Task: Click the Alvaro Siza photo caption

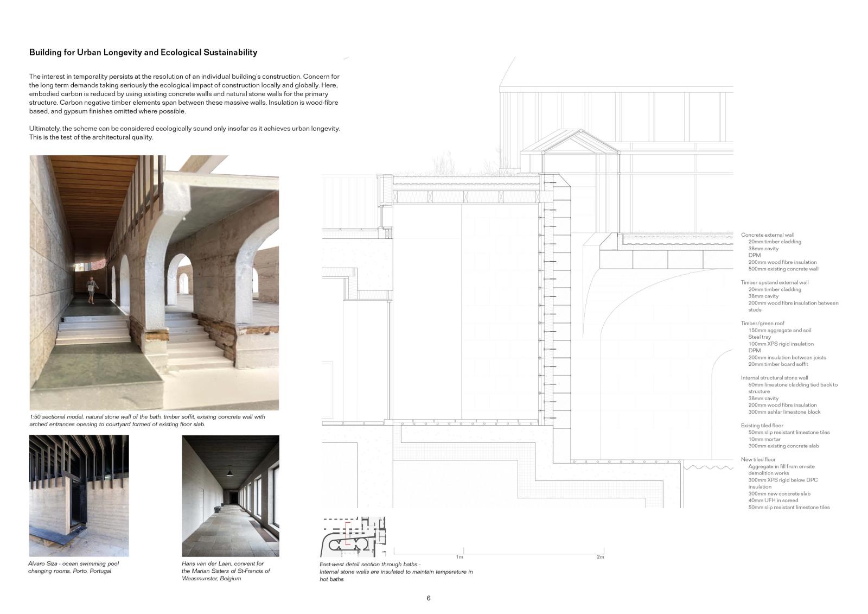Action: point(73,567)
